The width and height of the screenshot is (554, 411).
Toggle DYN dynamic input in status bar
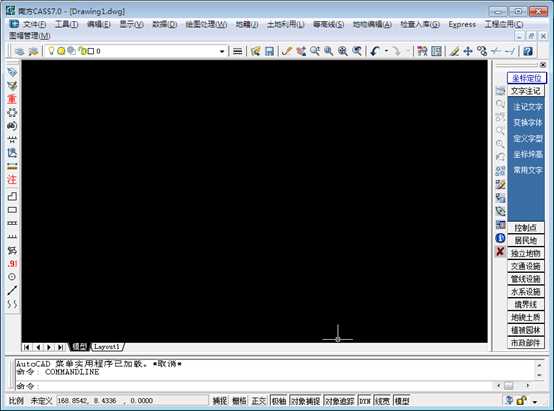click(365, 401)
